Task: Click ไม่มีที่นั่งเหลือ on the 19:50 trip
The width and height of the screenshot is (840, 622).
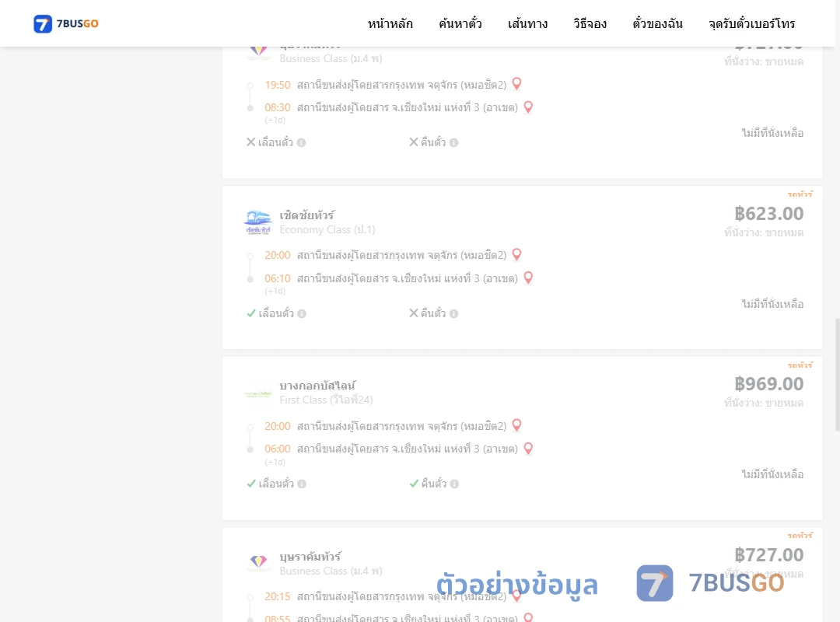Action: pyautogui.click(x=772, y=133)
